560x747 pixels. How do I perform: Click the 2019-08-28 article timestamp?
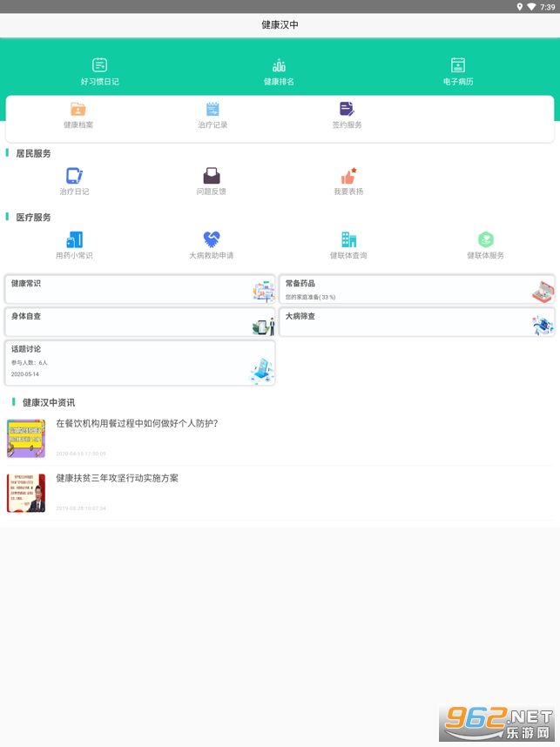(x=81, y=508)
